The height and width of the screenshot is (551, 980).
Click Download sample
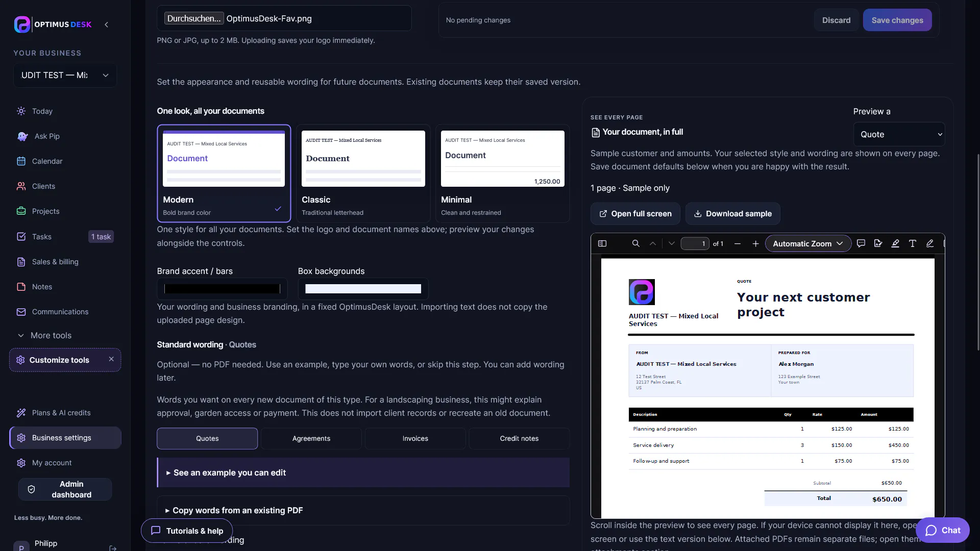coord(732,214)
